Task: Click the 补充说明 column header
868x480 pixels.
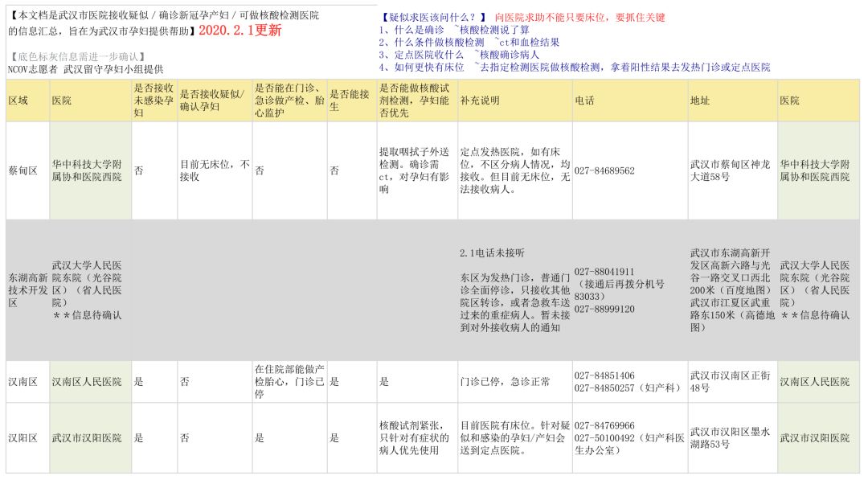Action: (x=515, y=101)
